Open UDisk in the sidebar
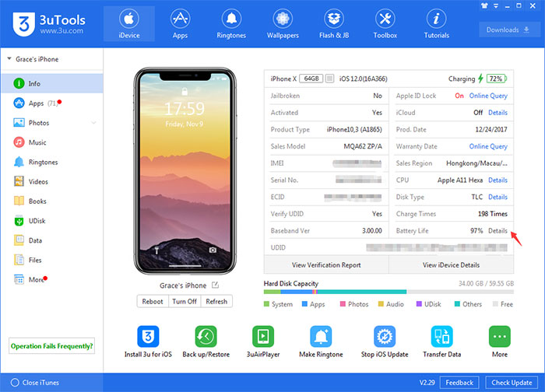 52,221
